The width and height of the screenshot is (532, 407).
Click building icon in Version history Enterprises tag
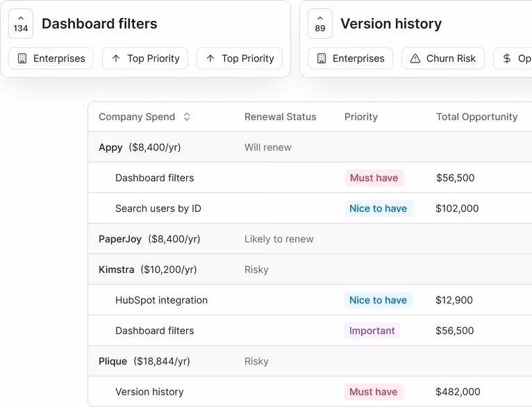click(x=322, y=58)
